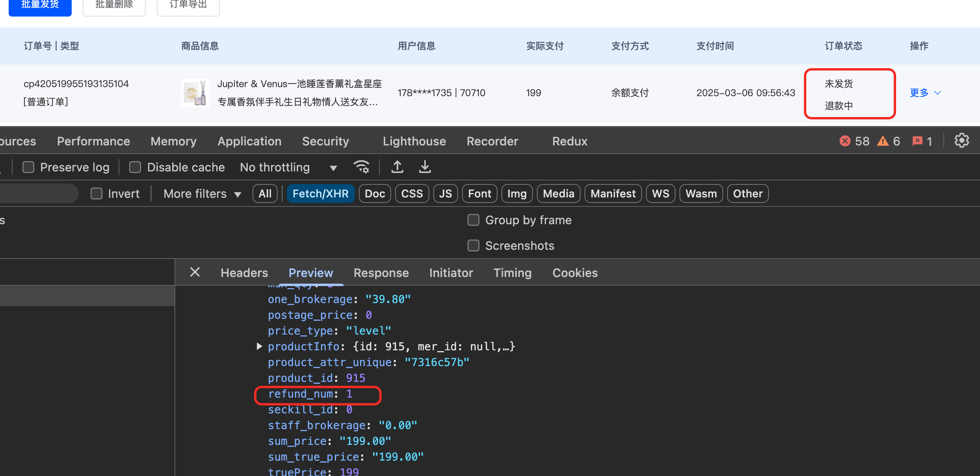Open network conditions wifi icon

[361, 167]
